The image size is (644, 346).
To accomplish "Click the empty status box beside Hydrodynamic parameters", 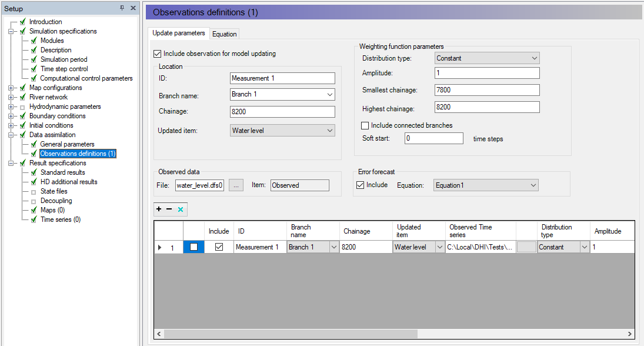I will click(x=22, y=107).
